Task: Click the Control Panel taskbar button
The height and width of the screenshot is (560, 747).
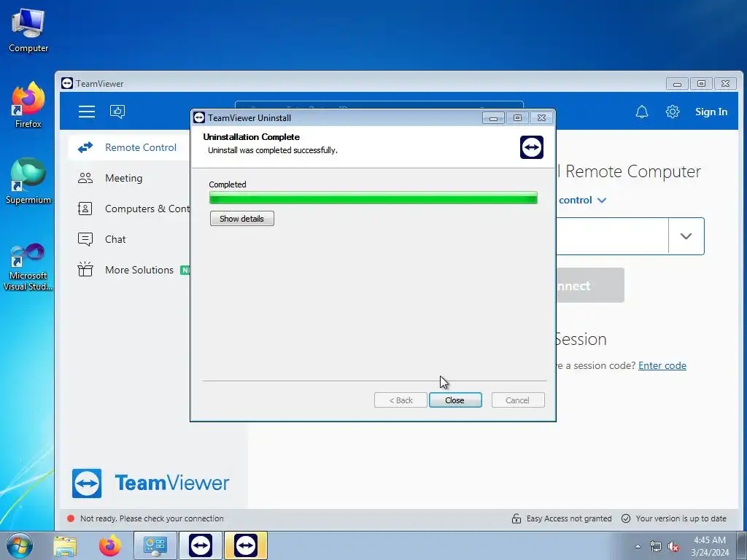Action: [155, 545]
